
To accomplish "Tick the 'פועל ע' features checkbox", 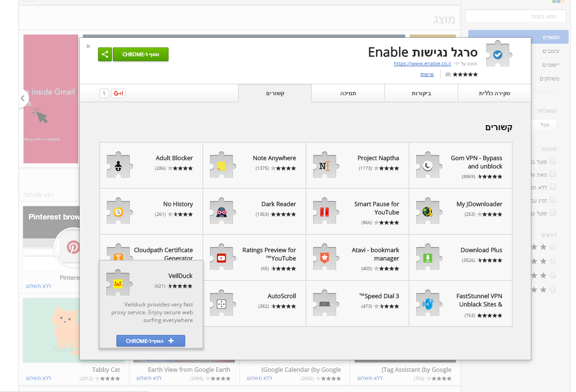I will pos(553,213).
